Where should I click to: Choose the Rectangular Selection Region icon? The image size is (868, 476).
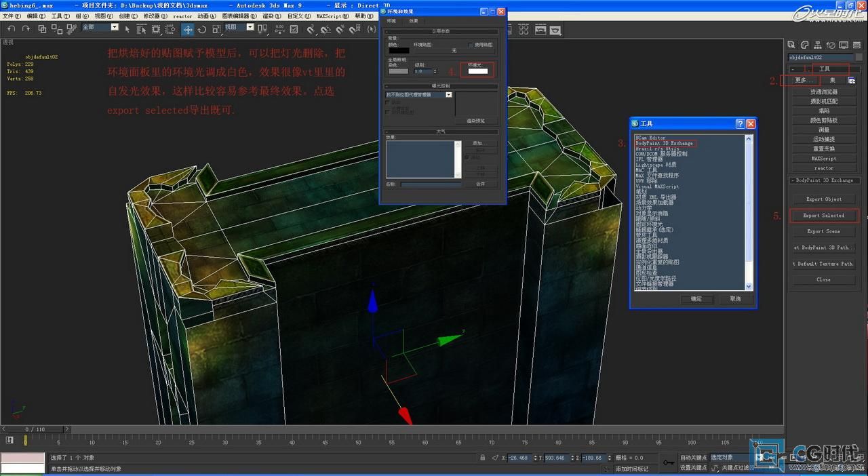tap(155, 29)
